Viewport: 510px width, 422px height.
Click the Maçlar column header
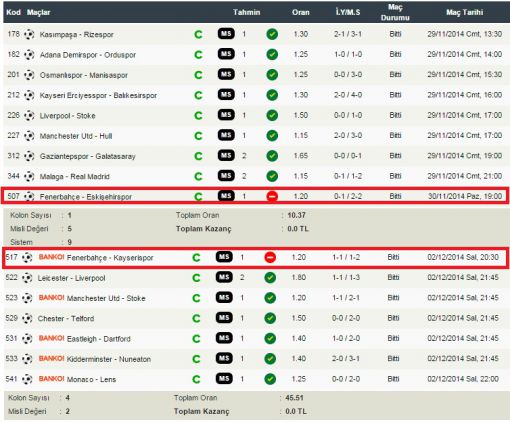pyautogui.click(x=38, y=12)
